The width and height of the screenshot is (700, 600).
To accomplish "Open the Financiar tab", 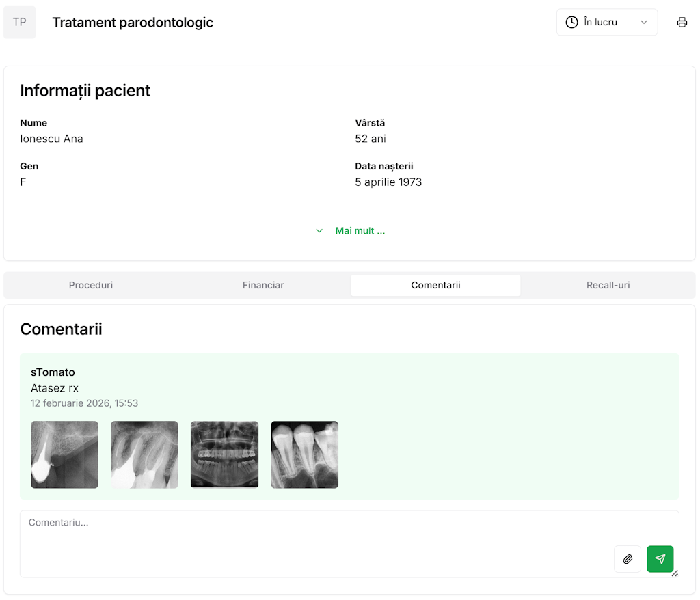I will [x=263, y=285].
